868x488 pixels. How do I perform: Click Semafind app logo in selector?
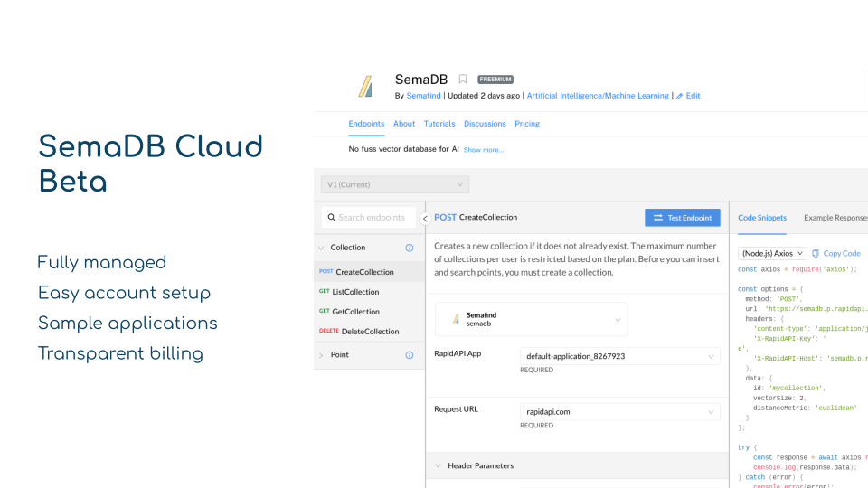456,319
